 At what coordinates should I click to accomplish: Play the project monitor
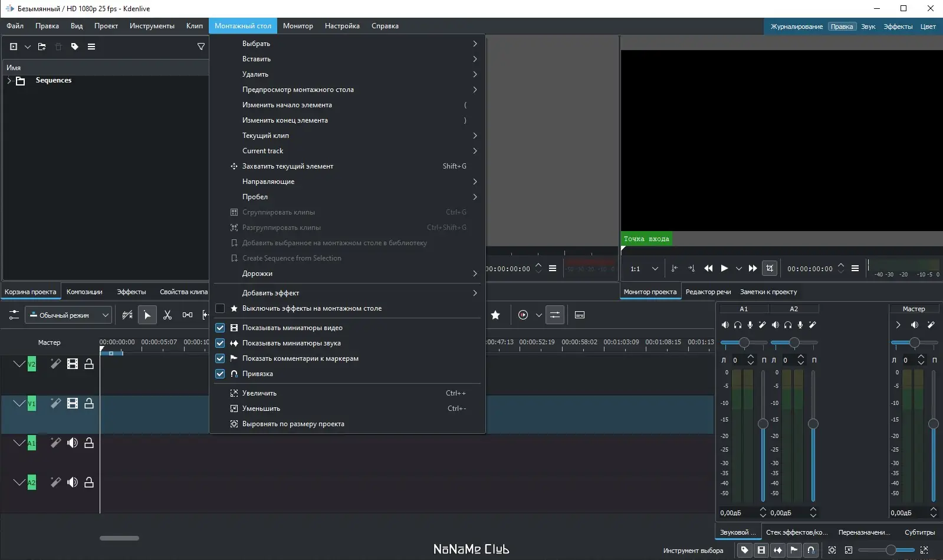pos(724,268)
